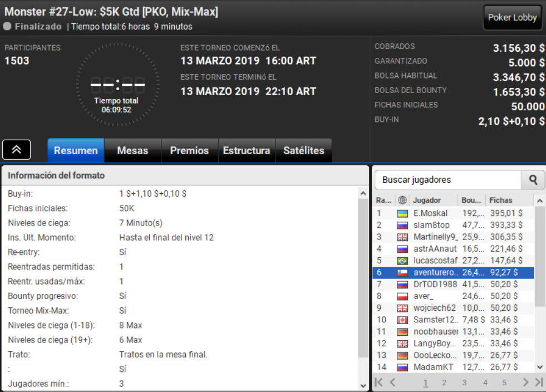This screenshot has width=546, height=392.
Task: Click the search magnifier icon
Action: [533, 180]
